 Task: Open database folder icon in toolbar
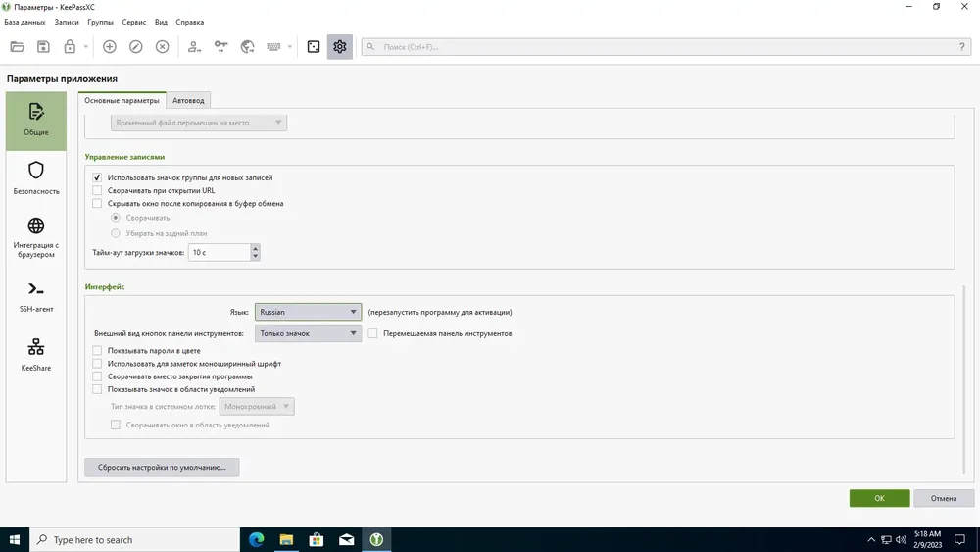[17, 47]
